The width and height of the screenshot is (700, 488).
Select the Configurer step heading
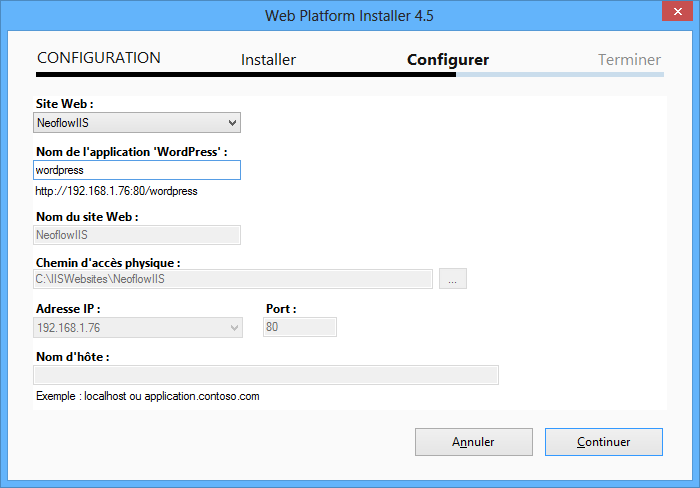point(447,60)
